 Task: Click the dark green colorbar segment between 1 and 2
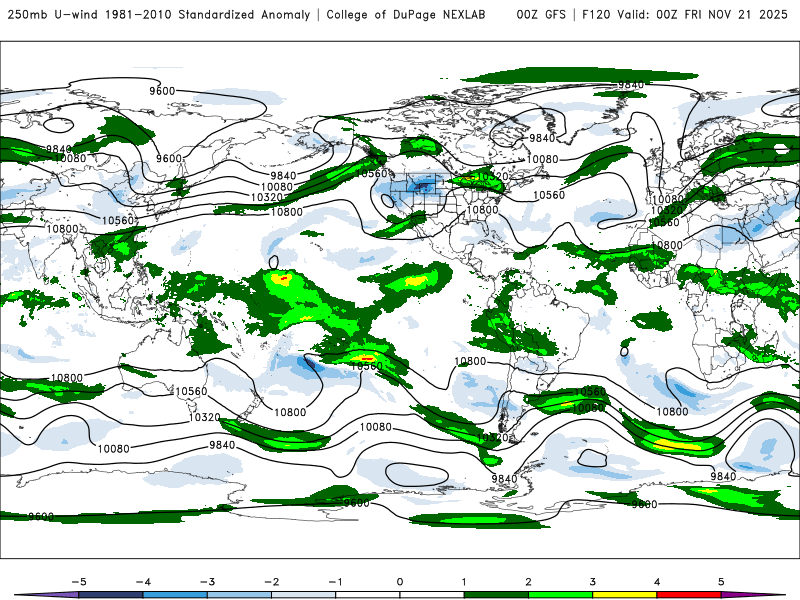tap(496, 595)
